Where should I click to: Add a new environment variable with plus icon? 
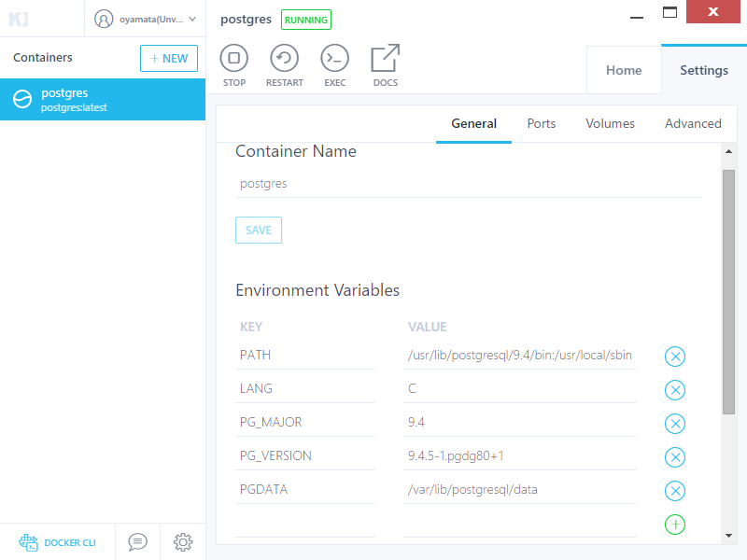point(674,525)
